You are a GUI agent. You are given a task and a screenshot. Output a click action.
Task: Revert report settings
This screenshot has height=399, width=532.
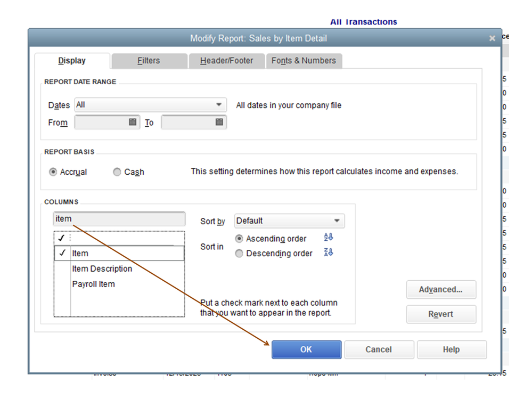coord(441,314)
